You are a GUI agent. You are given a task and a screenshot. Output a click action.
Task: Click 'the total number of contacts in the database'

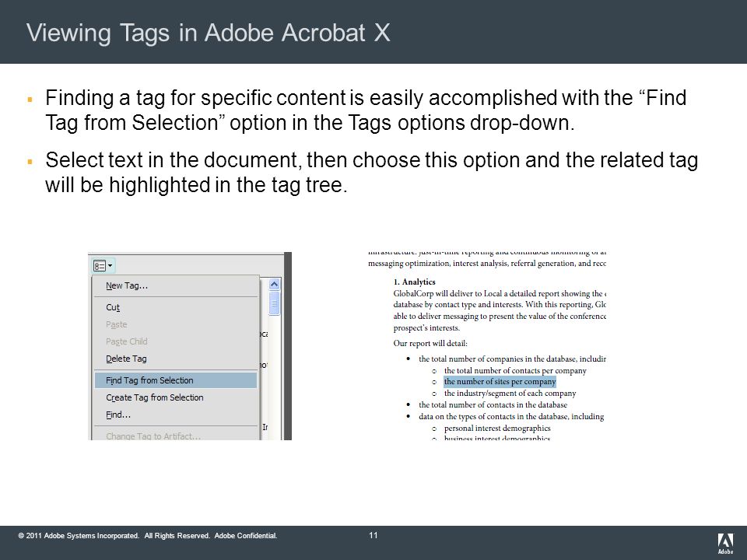coord(493,404)
